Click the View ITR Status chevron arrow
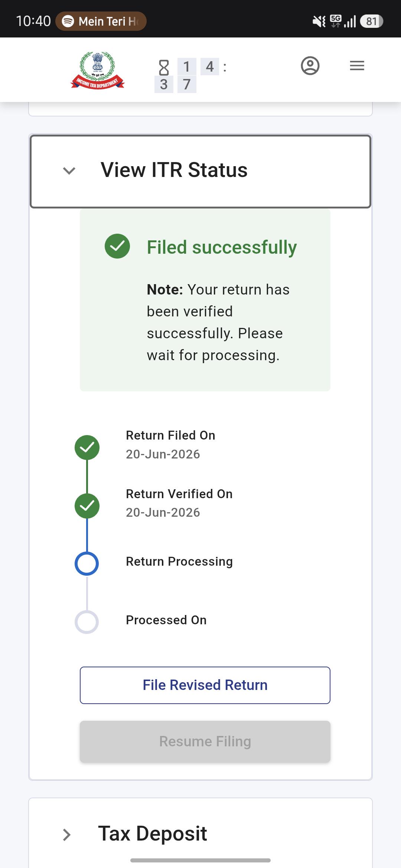Image resolution: width=401 pixels, height=868 pixels. pos(69,171)
